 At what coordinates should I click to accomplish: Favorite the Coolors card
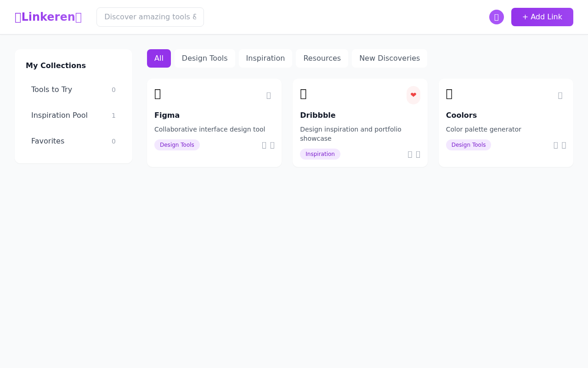(560, 95)
